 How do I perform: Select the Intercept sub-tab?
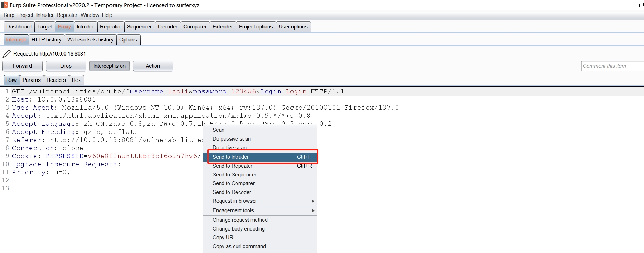(x=16, y=40)
